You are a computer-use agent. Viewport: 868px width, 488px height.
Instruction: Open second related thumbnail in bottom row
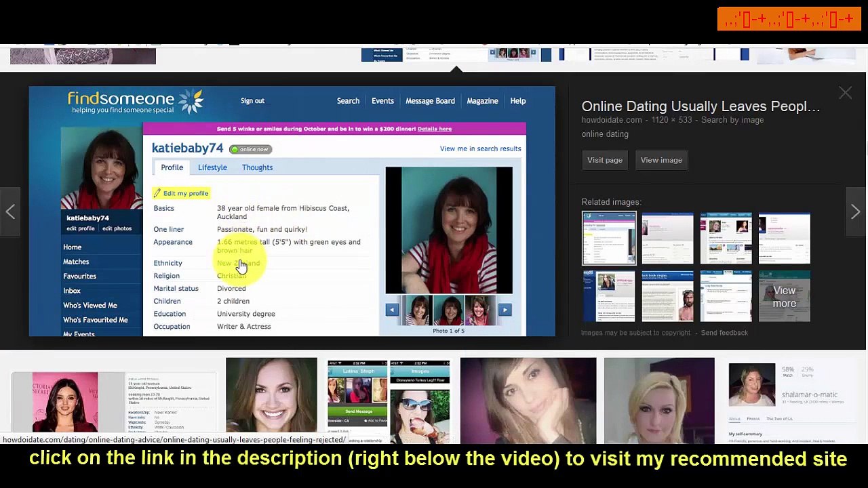click(667, 297)
